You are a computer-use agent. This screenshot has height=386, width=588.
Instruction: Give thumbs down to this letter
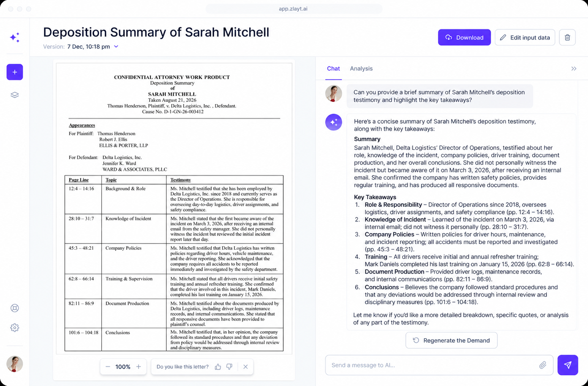[x=229, y=367]
